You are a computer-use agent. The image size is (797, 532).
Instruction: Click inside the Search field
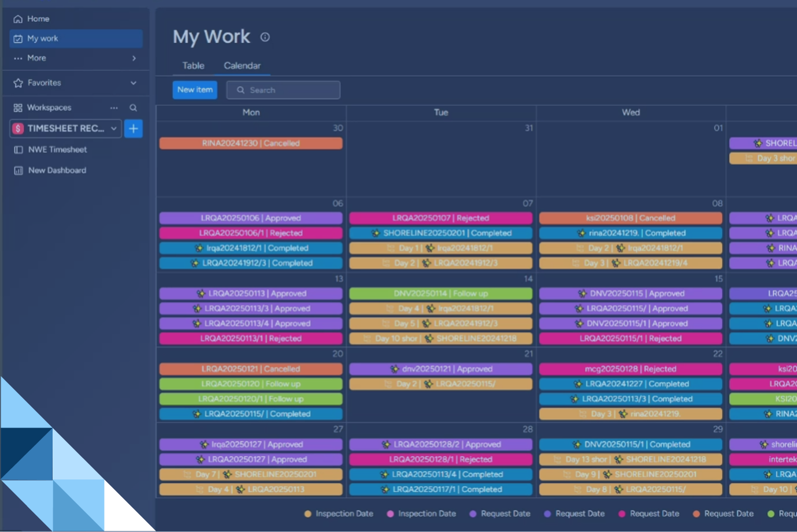pos(283,90)
